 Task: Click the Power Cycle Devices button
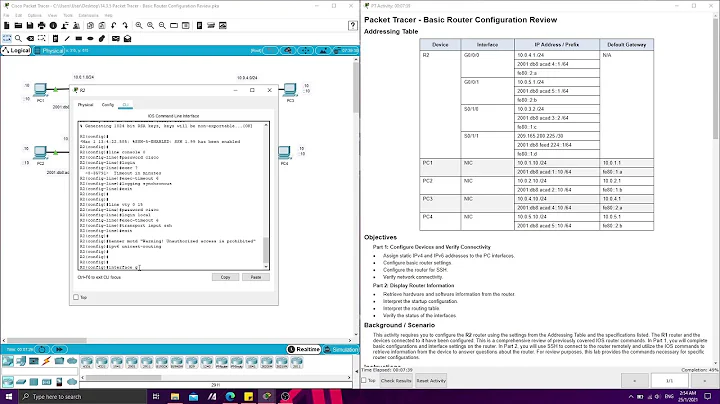pyautogui.click(x=42, y=349)
